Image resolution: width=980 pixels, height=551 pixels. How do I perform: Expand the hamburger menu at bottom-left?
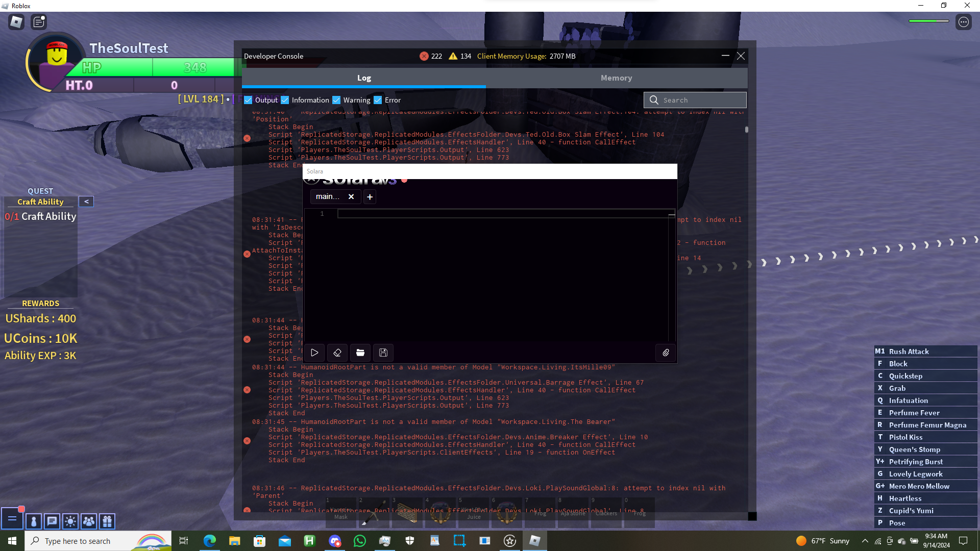12,519
